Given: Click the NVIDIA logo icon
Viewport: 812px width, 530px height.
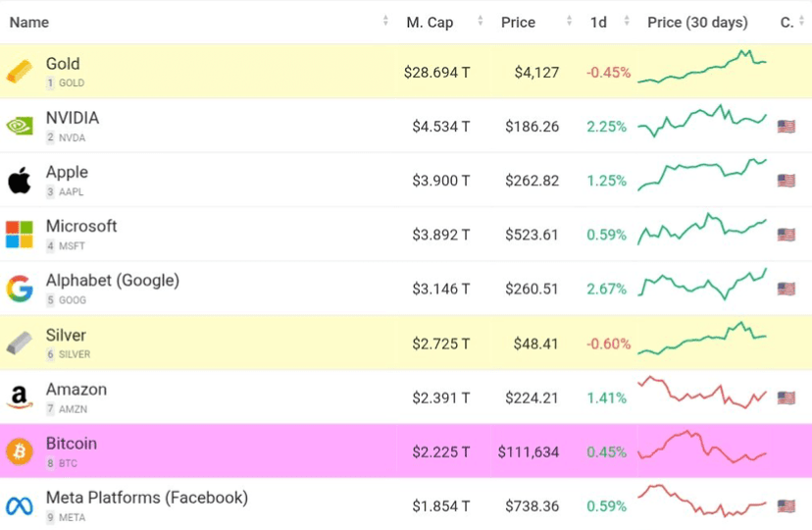Looking at the screenshot, I should [x=19, y=126].
